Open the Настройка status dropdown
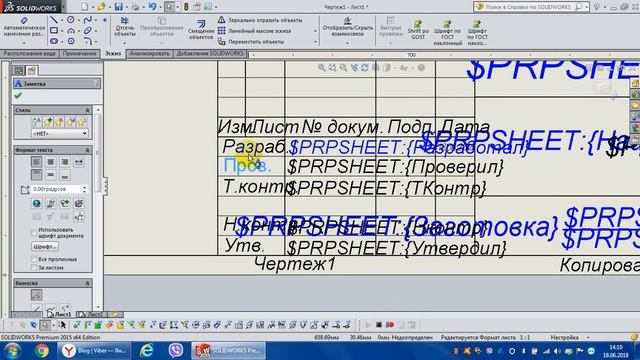Viewport: 640px width, 360px height. pos(588,338)
